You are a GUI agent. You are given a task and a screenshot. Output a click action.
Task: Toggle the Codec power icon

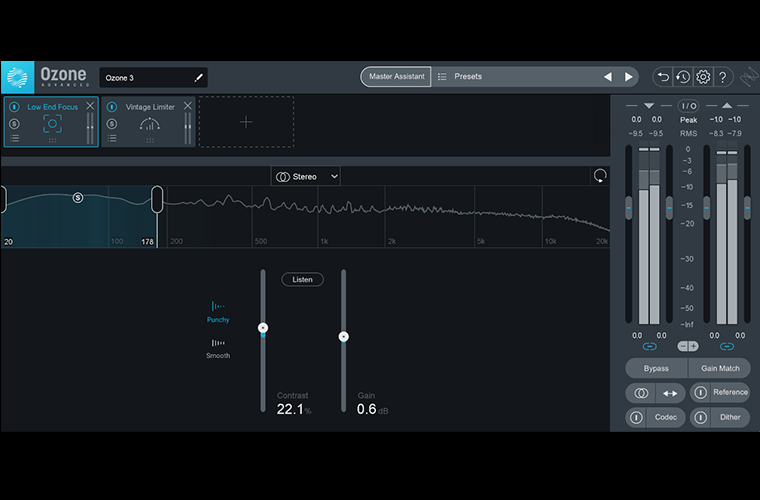[x=636, y=417]
